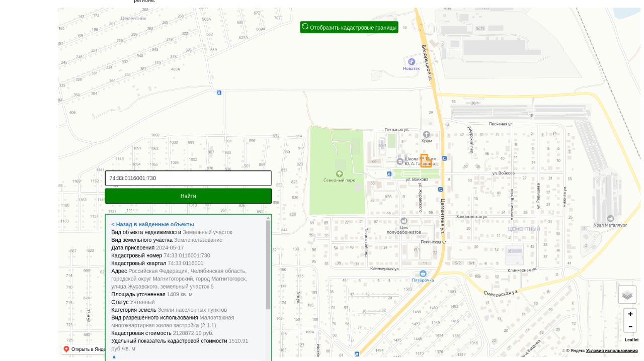
Task: Click the Кадастровый номер value 74:33:0116001:730
Action: pos(187,255)
